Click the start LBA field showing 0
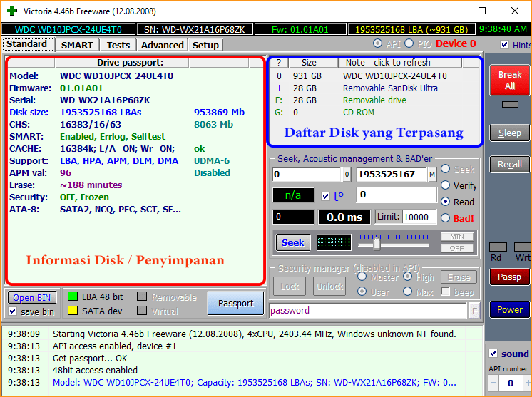Image resolution: width=532 pixels, height=397 pixels. click(307, 174)
